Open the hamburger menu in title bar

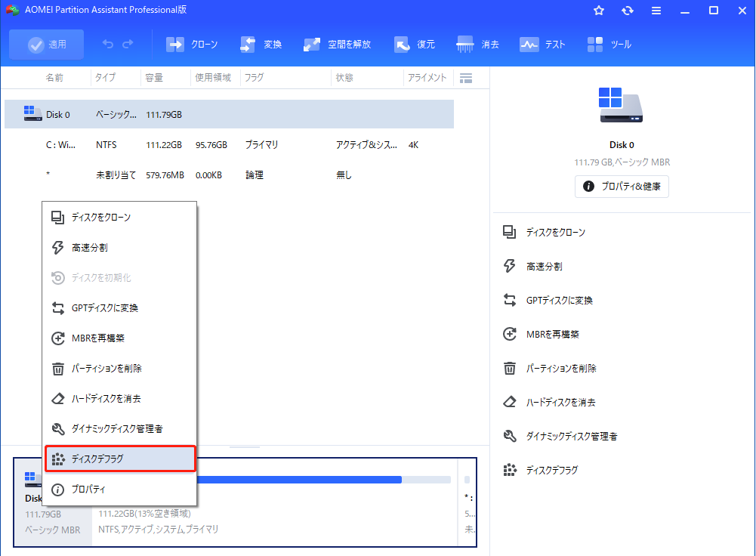tap(656, 10)
